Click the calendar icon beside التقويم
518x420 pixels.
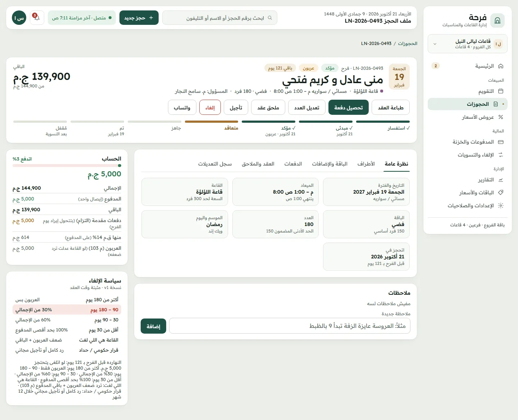pos(501,91)
